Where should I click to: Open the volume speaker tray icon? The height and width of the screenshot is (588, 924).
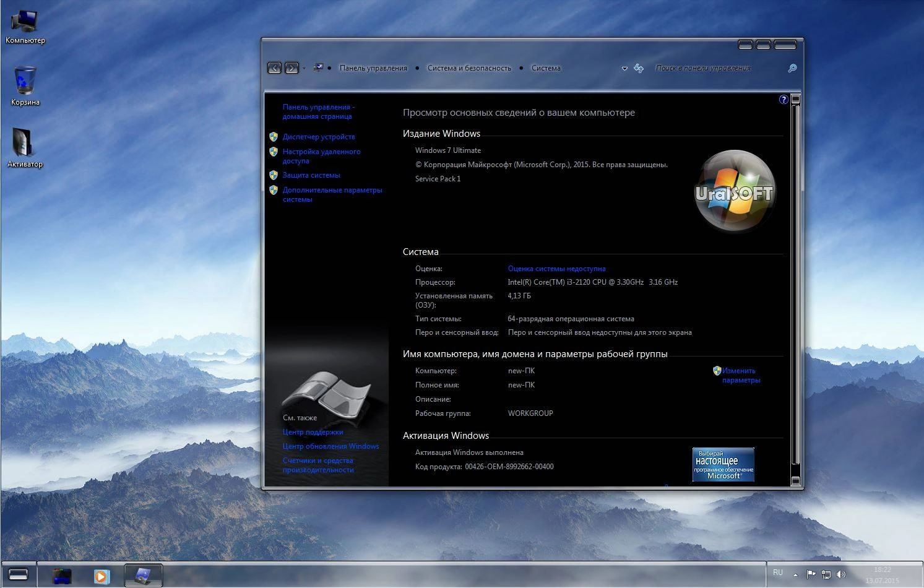841,574
